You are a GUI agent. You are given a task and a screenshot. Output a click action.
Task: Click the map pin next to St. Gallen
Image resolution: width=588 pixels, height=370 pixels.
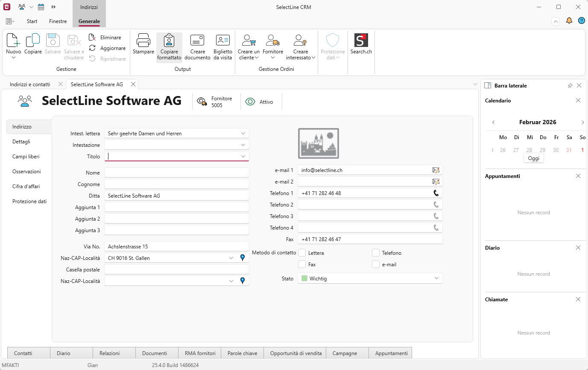point(243,258)
